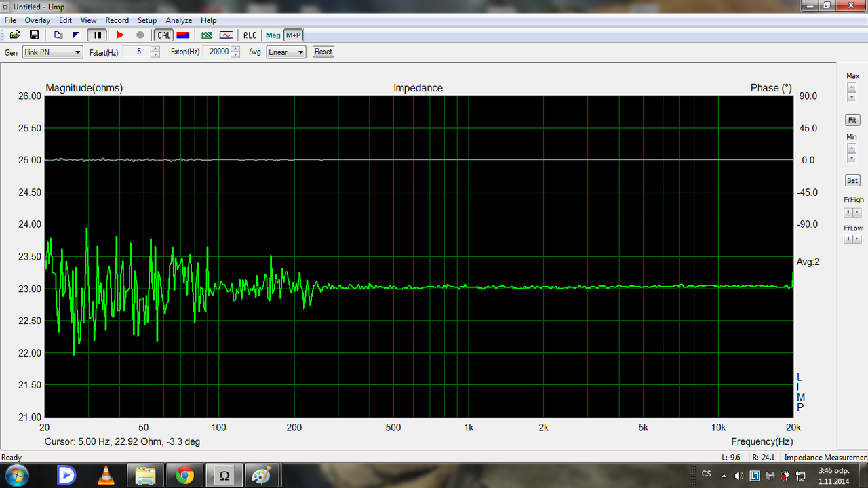The height and width of the screenshot is (488, 868).
Task: Start measurement with the red play button
Action: click(x=121, y=35)
